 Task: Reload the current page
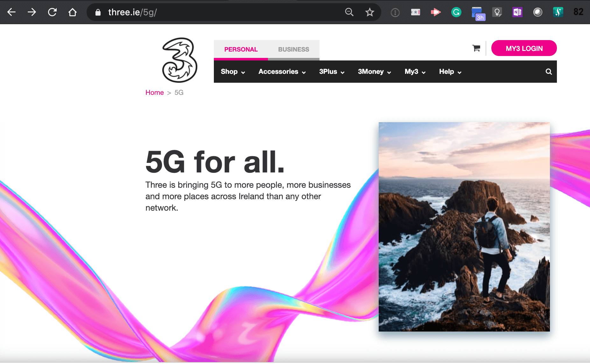click(52, 12)
